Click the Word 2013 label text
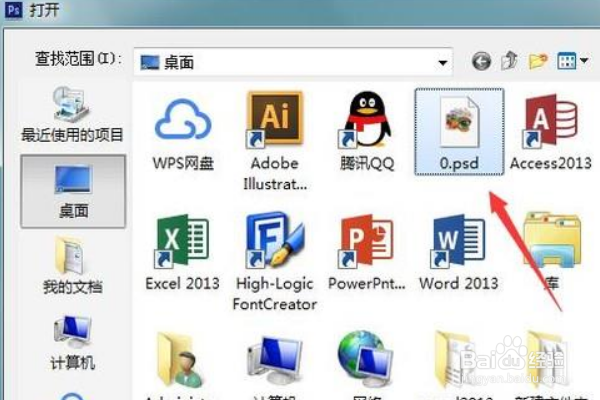This screenshot has width=600, height=400. [458, 284]
